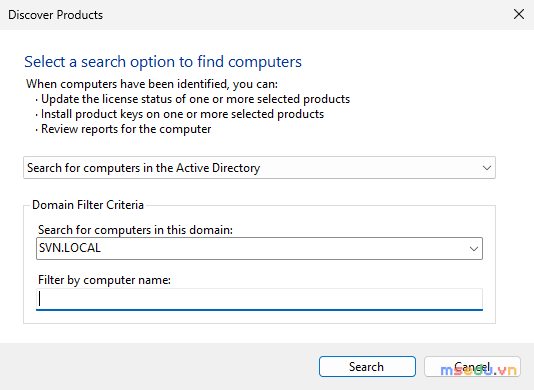The image size is (534, 390).
Task: Click the 'Filter by computer name:' label
Action: tap(104, 280)
